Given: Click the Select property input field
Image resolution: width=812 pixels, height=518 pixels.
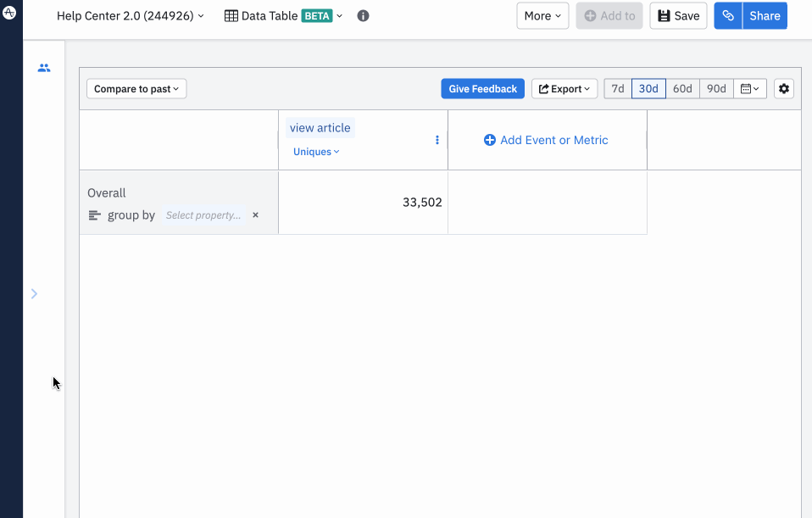Looking at the screenshot, I should click(x=203, y=215).
